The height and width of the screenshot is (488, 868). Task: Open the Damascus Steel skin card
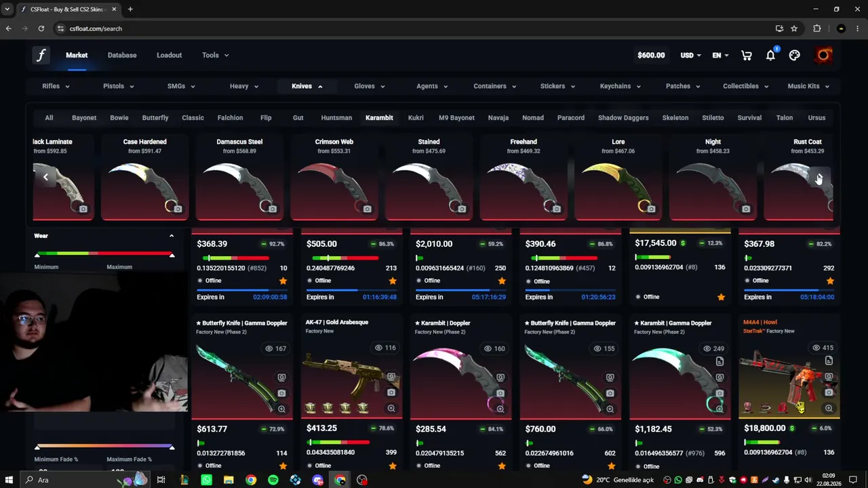point(239,178)
